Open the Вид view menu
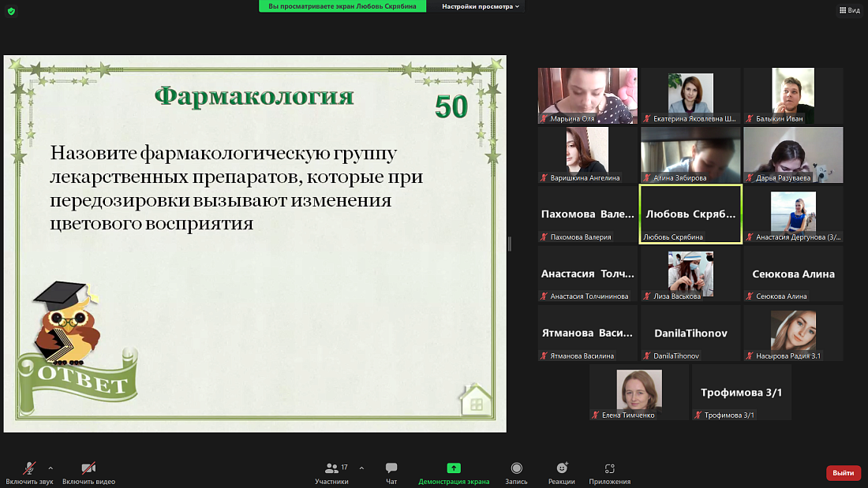This screenshot has width=868, height=488. point(849,9)
